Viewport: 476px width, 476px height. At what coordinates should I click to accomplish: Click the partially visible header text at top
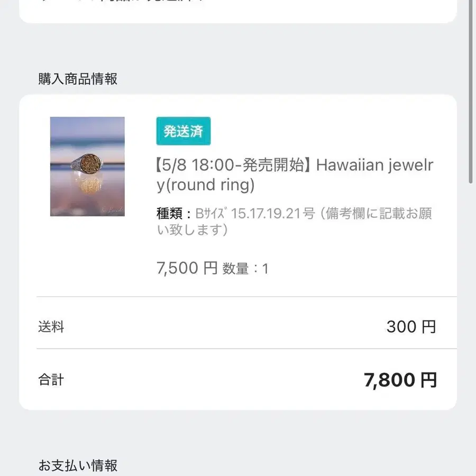pyautogui.click(x=122, y=3)
